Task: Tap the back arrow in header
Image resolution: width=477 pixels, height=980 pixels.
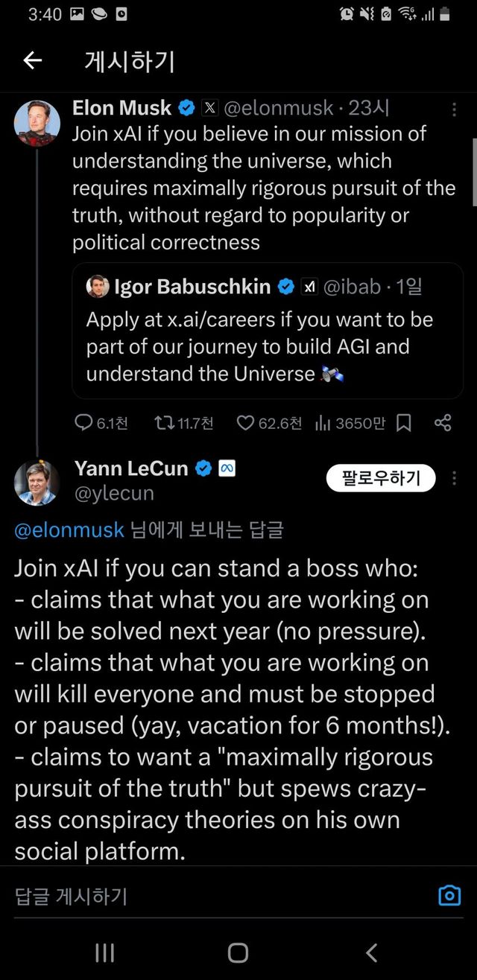Action: click(33, 61)
